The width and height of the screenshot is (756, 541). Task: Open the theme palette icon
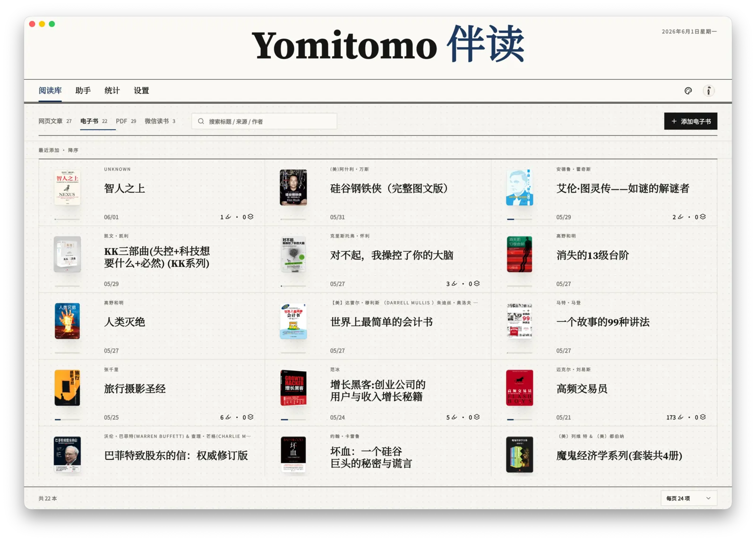click(x=688, y=91)
